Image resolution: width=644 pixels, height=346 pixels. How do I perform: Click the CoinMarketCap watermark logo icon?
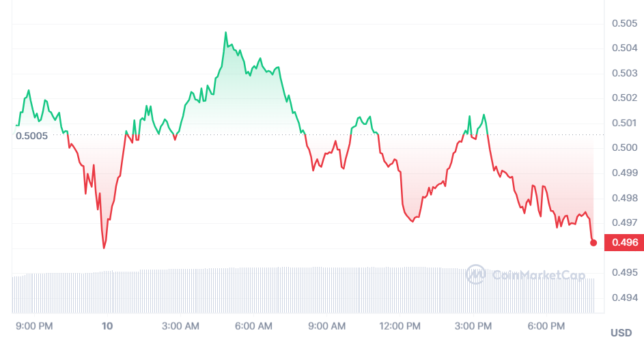coord(475,274)
